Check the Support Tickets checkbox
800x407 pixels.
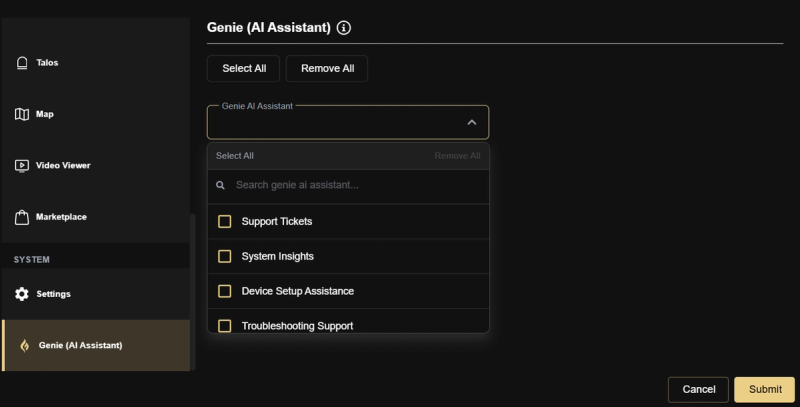224,221
